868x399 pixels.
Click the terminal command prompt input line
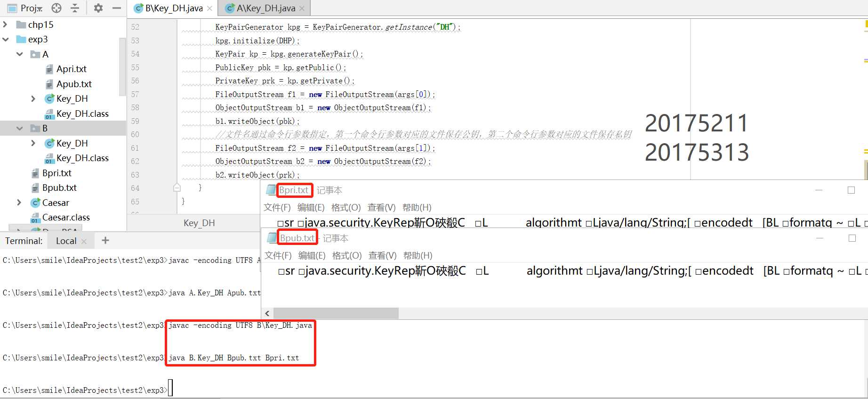pos(170,388)
